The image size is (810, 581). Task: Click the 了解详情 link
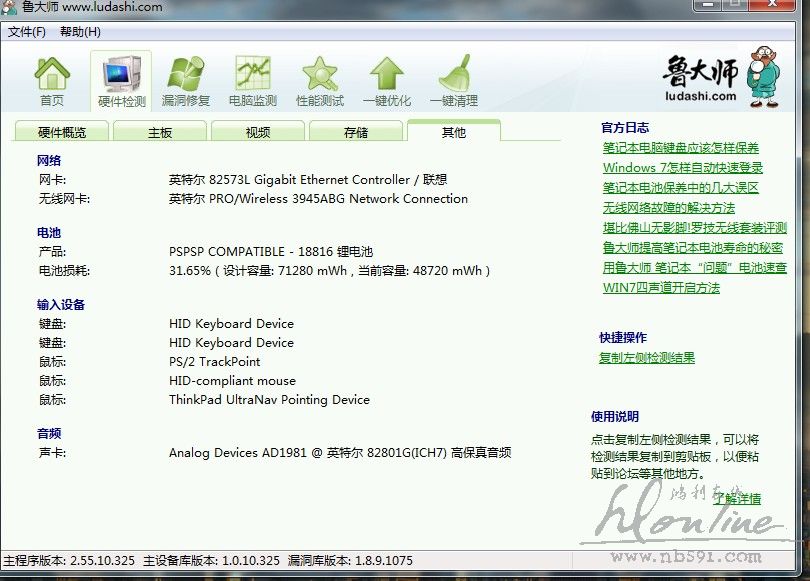(737, 498)
